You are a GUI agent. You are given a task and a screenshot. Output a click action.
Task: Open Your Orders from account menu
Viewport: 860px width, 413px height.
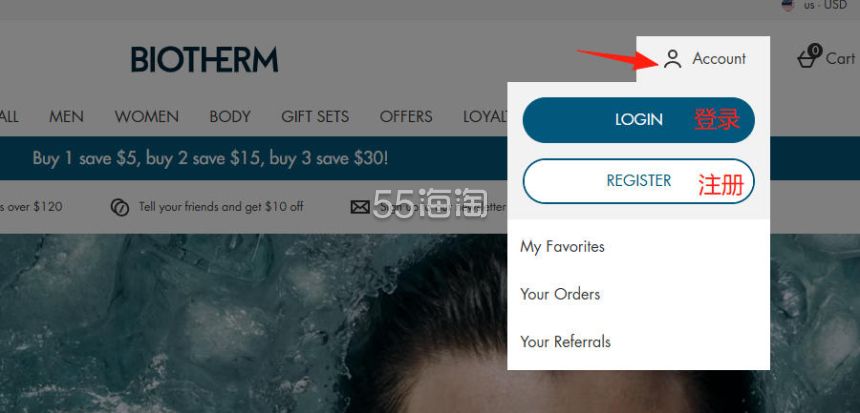pos(560,294)
